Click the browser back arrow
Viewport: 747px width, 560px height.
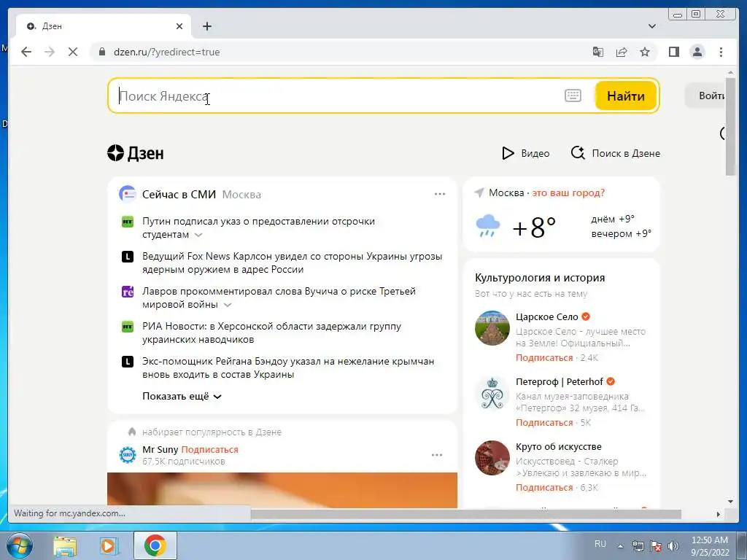tap(26, 52)
